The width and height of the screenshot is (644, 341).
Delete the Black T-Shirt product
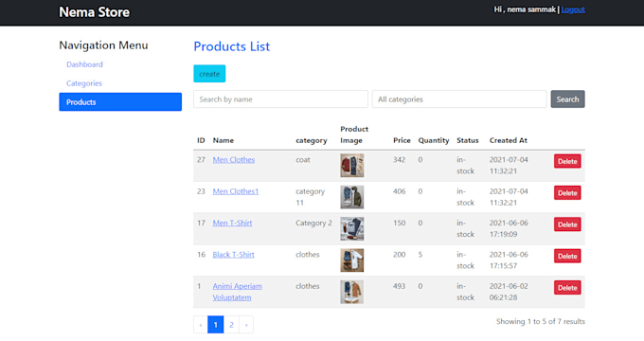click(567, 256)
